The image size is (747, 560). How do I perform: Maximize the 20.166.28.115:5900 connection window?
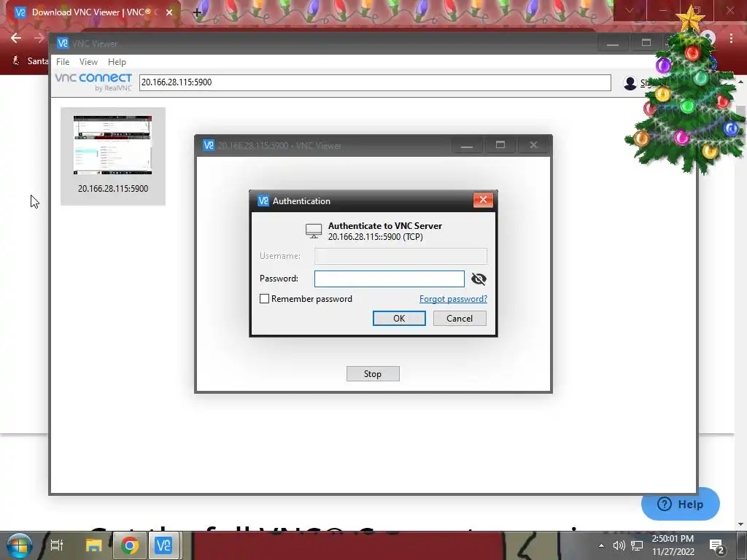[x=500, y=145]
